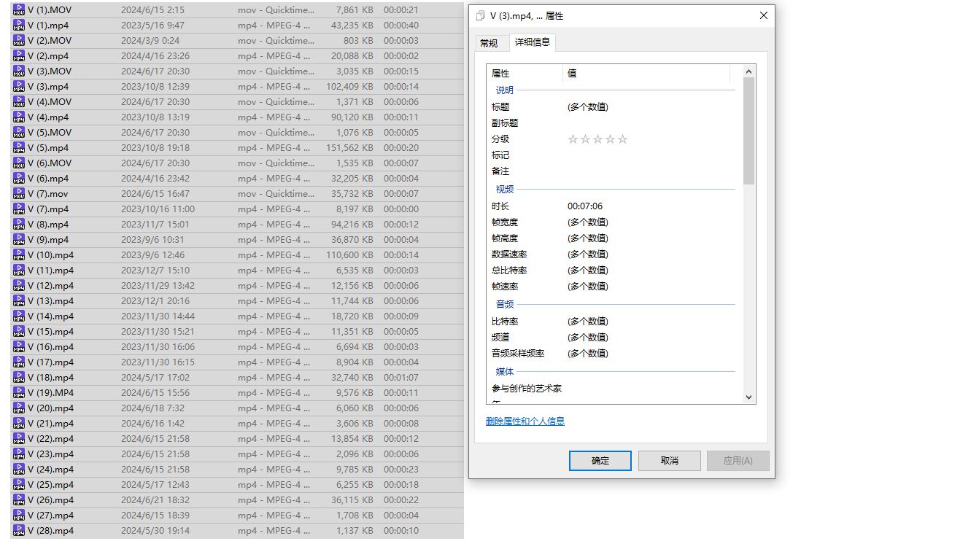Select the MP4 icon for V (3).mp4
Image resolution: width=979 pixels, height=560 pixels.
point(19,87)
